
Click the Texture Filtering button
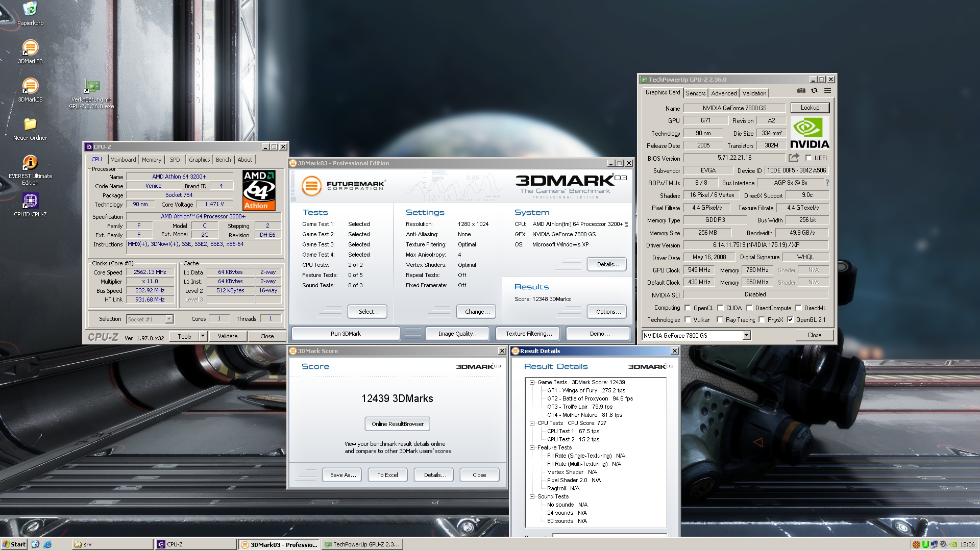point(529,334)
